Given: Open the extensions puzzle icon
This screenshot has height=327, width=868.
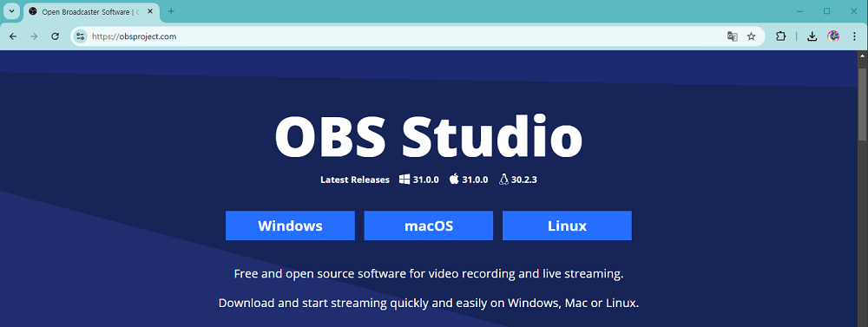Looking at the screenshot, I should click(x=781, y=36).
